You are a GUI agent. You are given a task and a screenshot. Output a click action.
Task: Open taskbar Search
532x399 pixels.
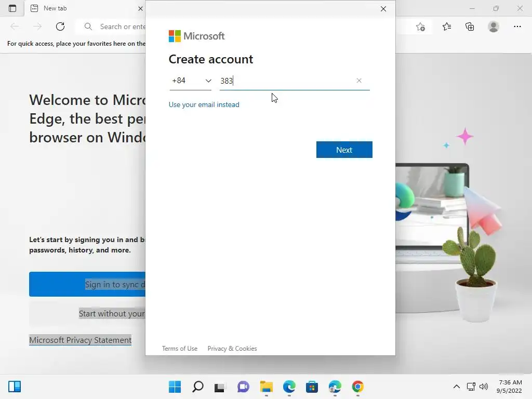click(x=198, y=387)
